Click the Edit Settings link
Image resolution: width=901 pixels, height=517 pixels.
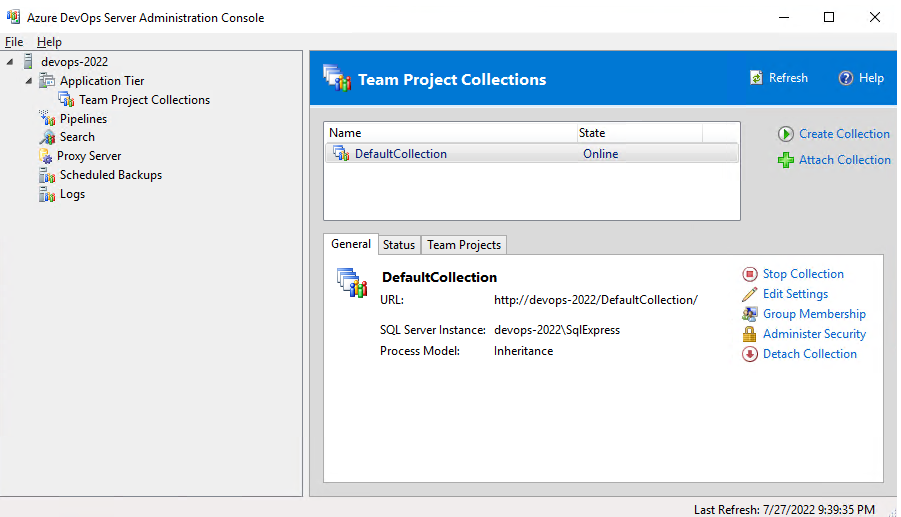[x=795, y=294]
